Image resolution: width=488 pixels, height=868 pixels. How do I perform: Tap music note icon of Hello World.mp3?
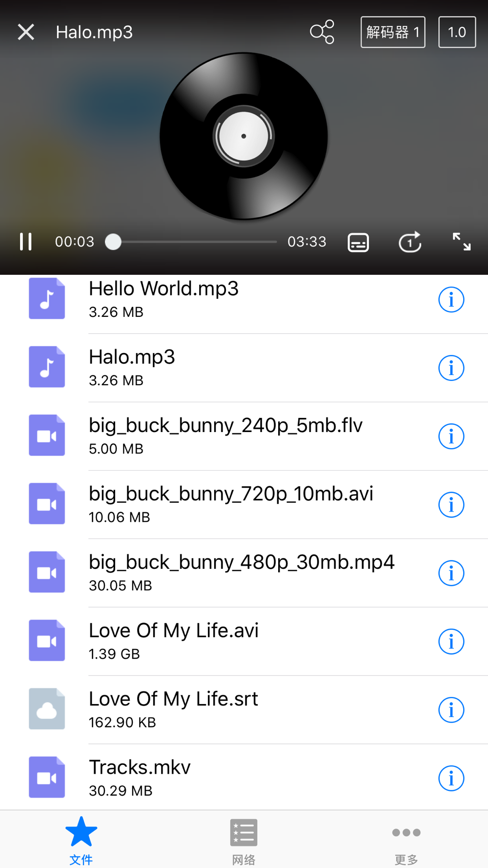point(47,298)
